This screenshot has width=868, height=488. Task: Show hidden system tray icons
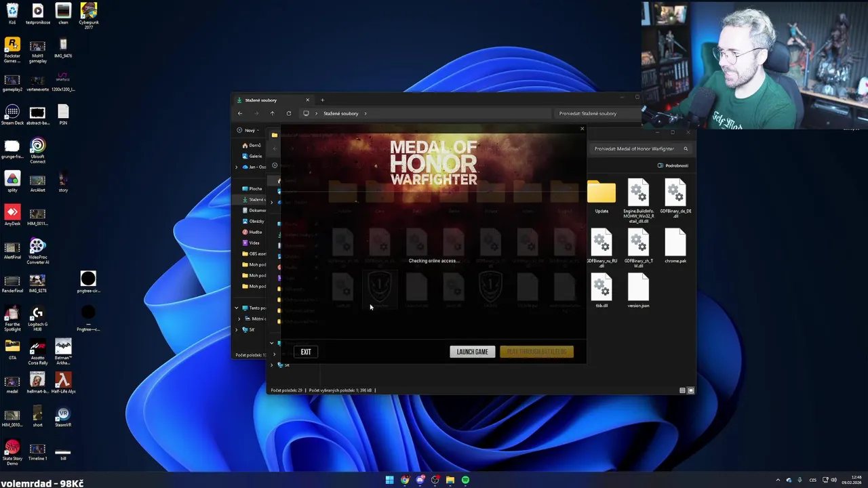[x=778, y=480]
